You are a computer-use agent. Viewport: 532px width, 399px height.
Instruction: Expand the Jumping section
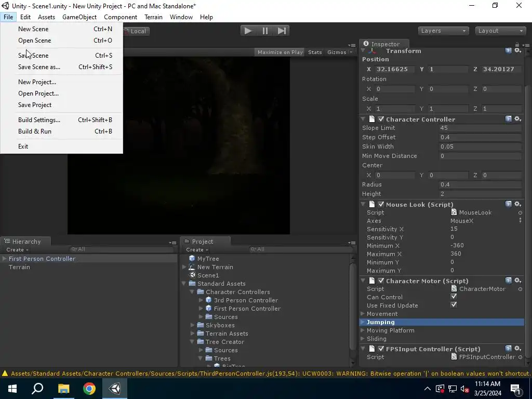363,322
